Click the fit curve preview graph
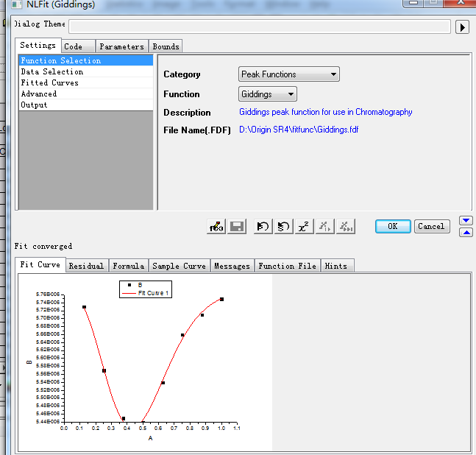This screenshot has width=476, height=455. [145, 362]
